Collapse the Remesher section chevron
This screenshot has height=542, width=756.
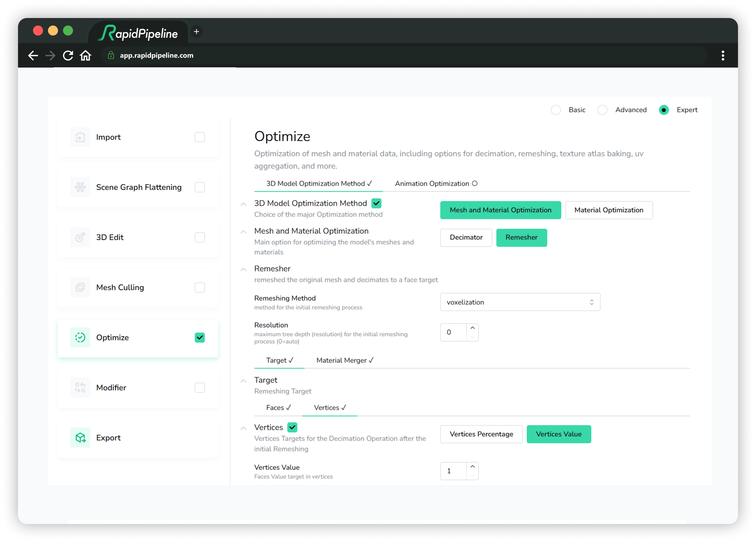(243, 269)
